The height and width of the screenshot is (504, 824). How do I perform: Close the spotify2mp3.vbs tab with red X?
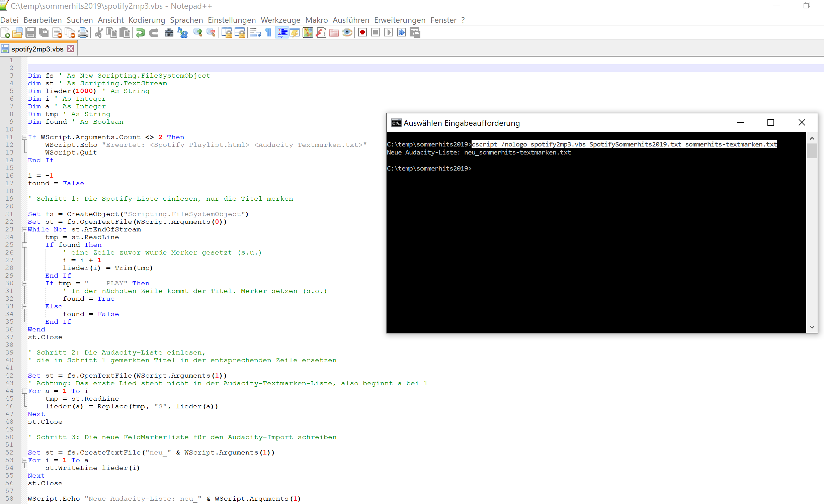coord(71,49)
